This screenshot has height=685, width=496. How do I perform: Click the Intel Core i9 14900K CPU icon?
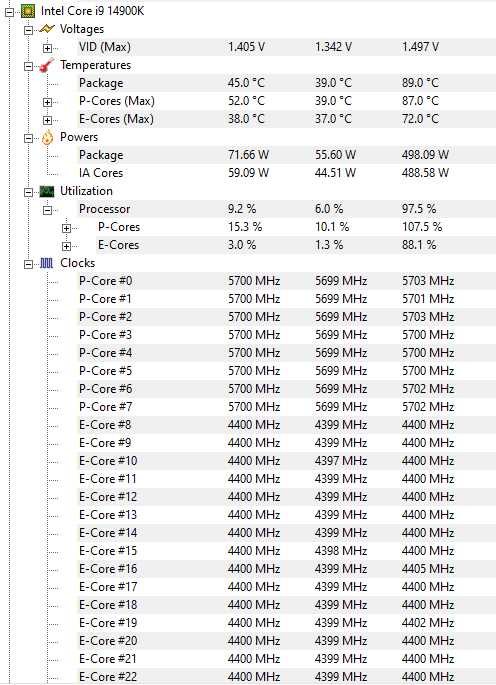pos(28,11)
